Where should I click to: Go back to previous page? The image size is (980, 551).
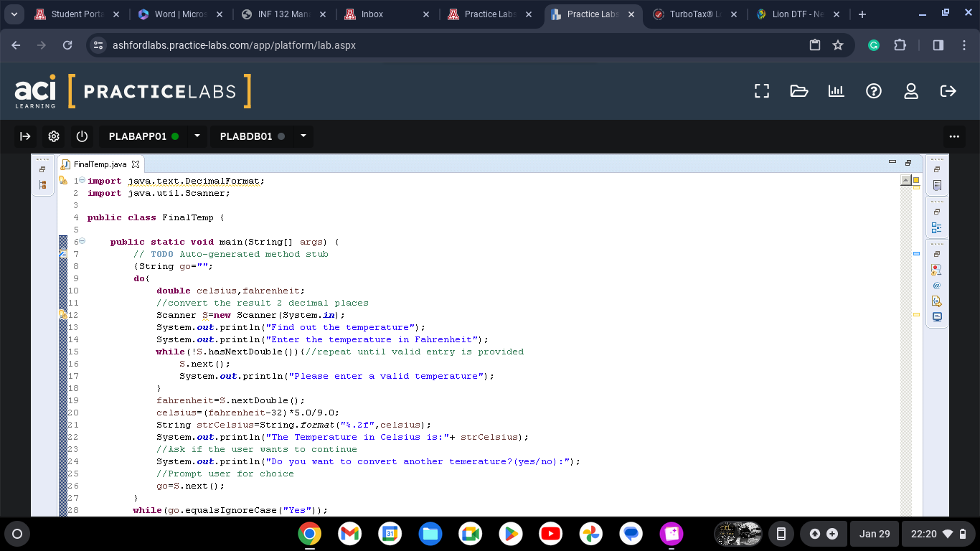16,44
